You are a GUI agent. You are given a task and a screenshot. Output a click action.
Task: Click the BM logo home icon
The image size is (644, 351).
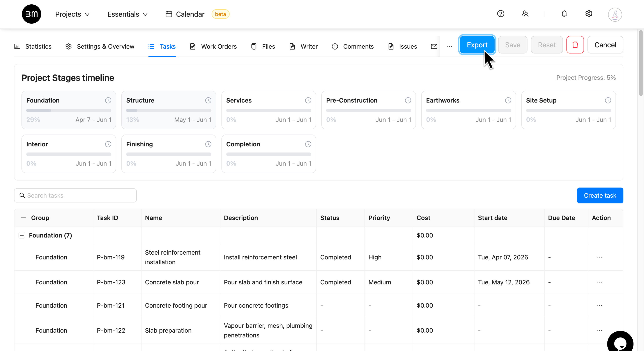[x=32, y=14]
